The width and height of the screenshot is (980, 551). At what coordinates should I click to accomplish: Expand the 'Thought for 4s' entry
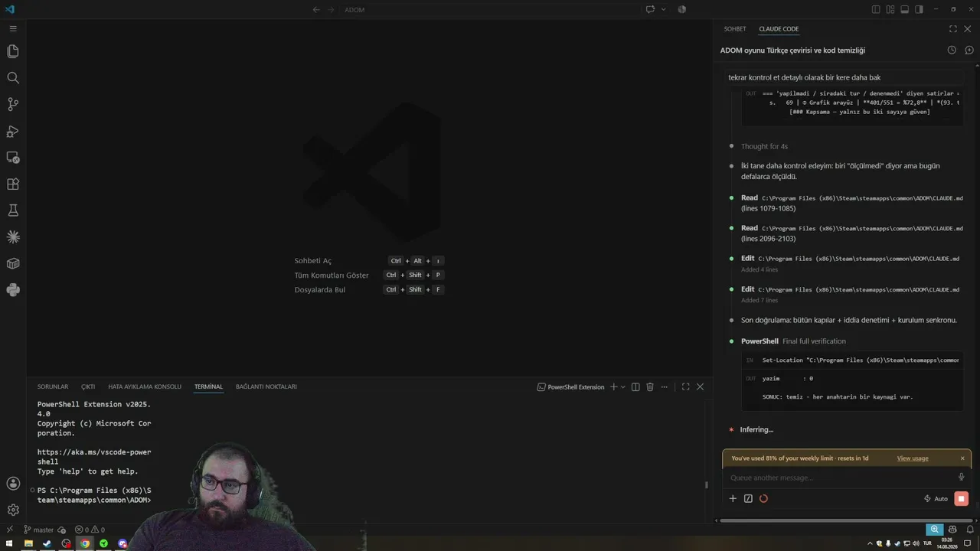click(764, 146)
